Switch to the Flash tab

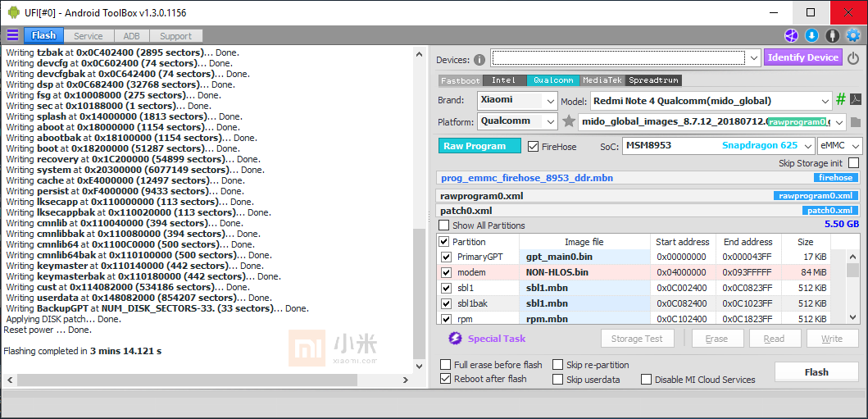point(43,35)
